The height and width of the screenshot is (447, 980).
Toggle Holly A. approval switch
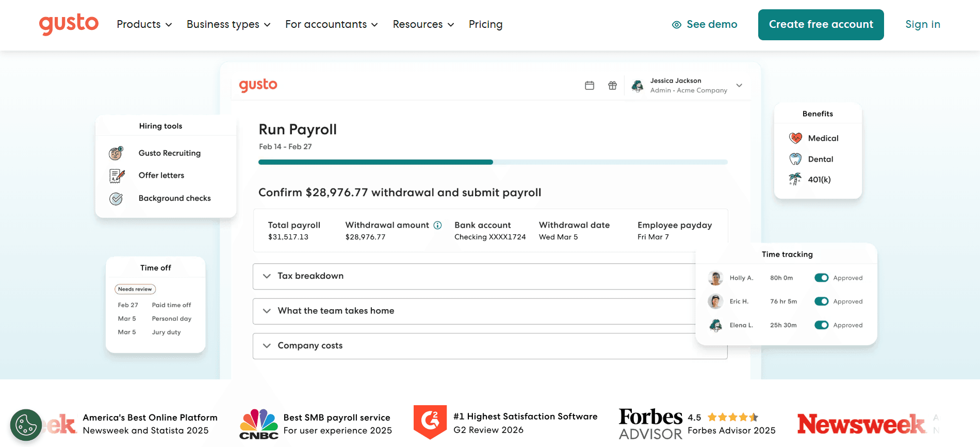coord(821,278)
